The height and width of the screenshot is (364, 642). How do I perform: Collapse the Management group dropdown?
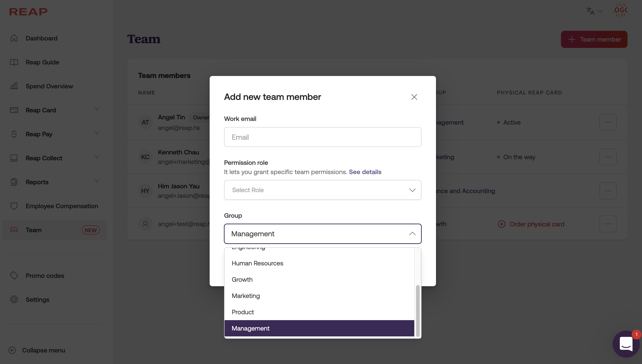[x=412, y=234]
